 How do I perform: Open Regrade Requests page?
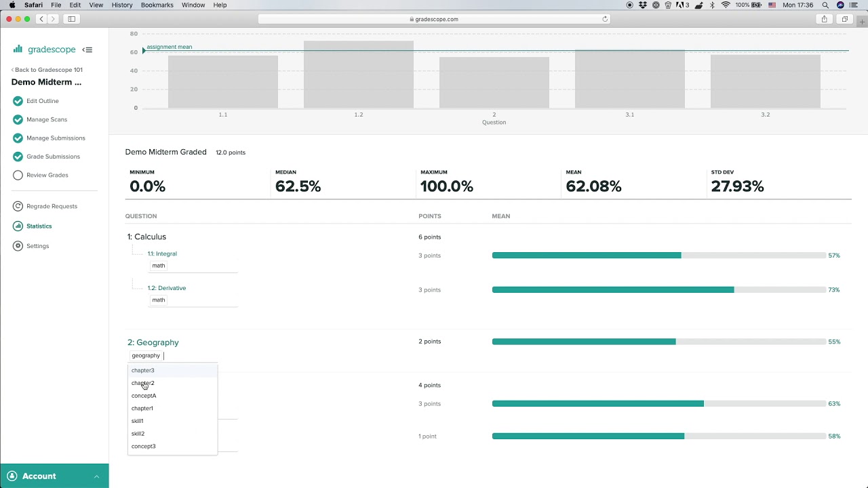pos(52,206)
